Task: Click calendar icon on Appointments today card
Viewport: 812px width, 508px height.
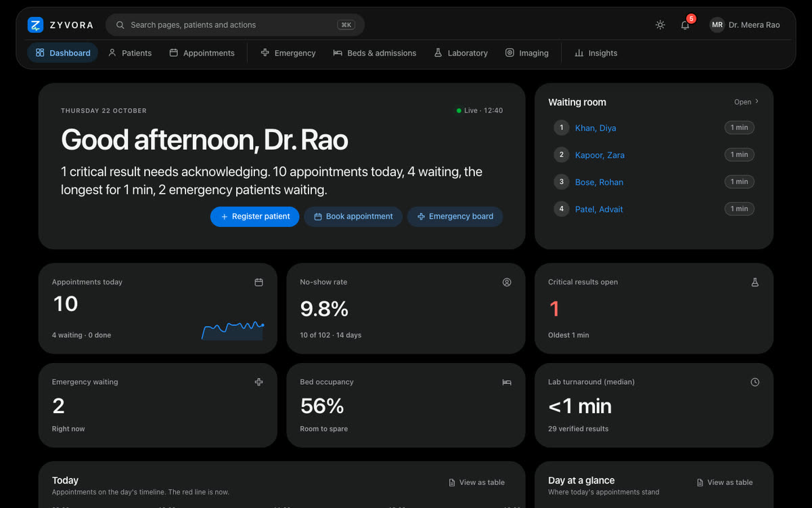Action: pyautogui.click(x=258, y=282)
